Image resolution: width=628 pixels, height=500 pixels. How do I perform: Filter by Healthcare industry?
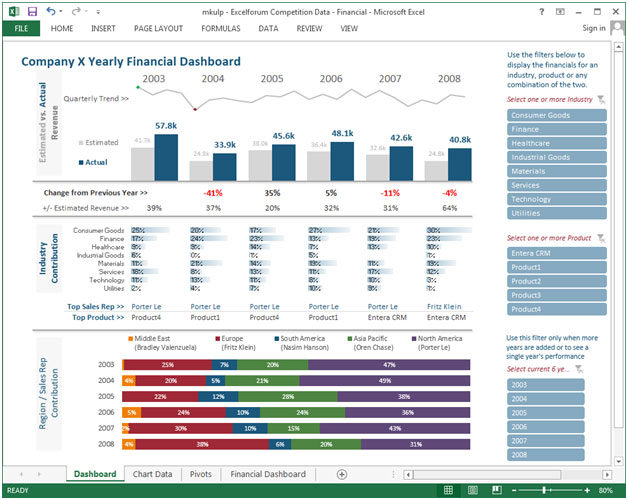coord(557,143)
